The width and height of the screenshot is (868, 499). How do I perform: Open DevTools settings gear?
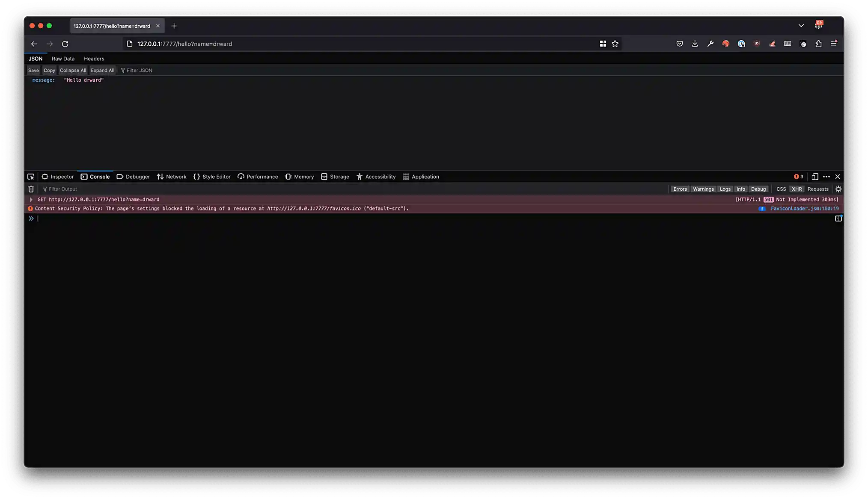pos(838,189)
